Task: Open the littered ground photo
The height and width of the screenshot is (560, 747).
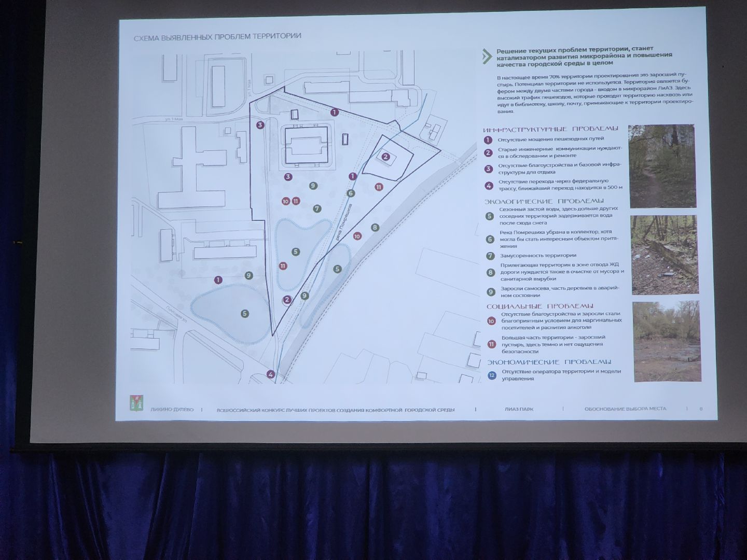Action: (x=662, y=254)
